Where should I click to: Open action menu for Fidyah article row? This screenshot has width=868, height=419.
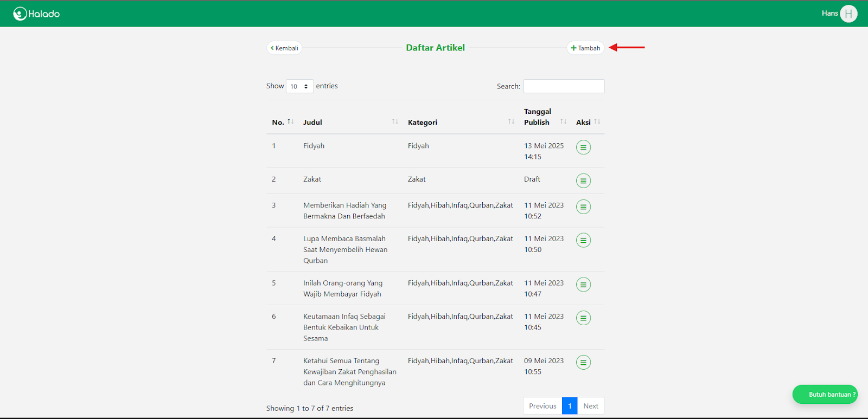point(583,147)
